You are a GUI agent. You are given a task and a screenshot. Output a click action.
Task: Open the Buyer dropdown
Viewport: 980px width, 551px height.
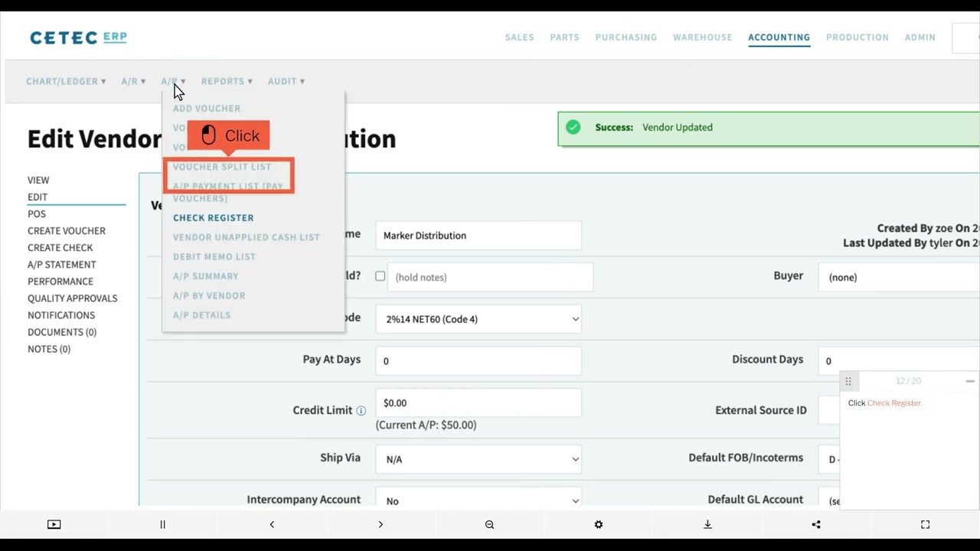pyautogui.click(x=899, y=277)
